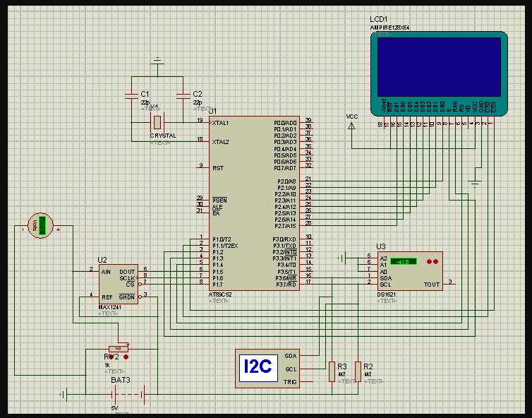Click the AIN pin on MAX1241
Screen dimensions: 532x418
coord(106,272)
